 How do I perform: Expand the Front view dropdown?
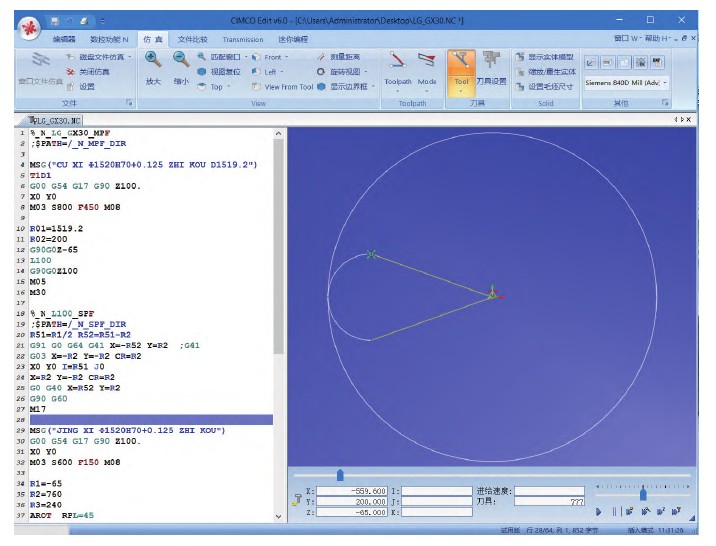click(257, 57)
